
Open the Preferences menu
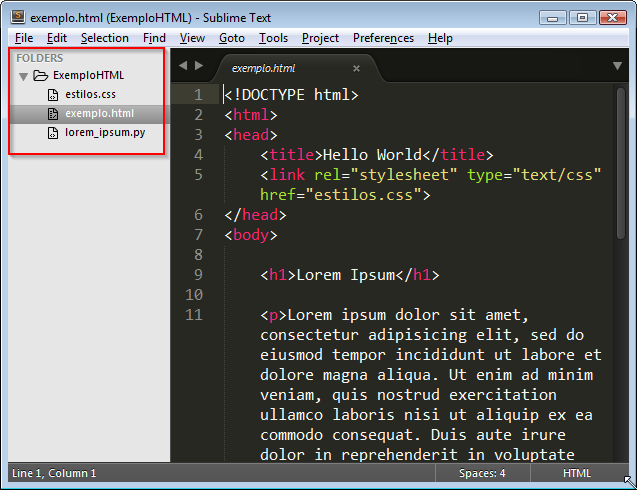pyautogui.click(x=383, y=38)
